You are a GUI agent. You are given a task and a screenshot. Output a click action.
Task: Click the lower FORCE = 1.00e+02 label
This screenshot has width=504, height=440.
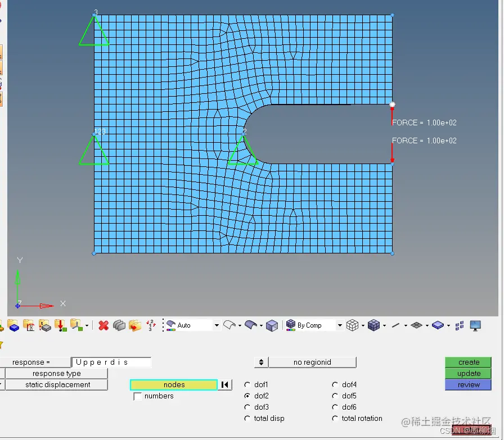pyautogui.click(x=424, y=140)
